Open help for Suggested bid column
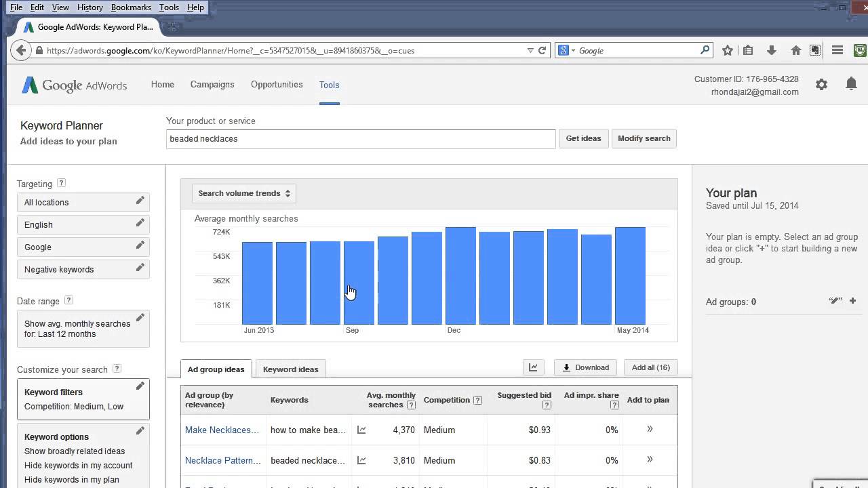 pyautogui.click(x=547, y=405)
